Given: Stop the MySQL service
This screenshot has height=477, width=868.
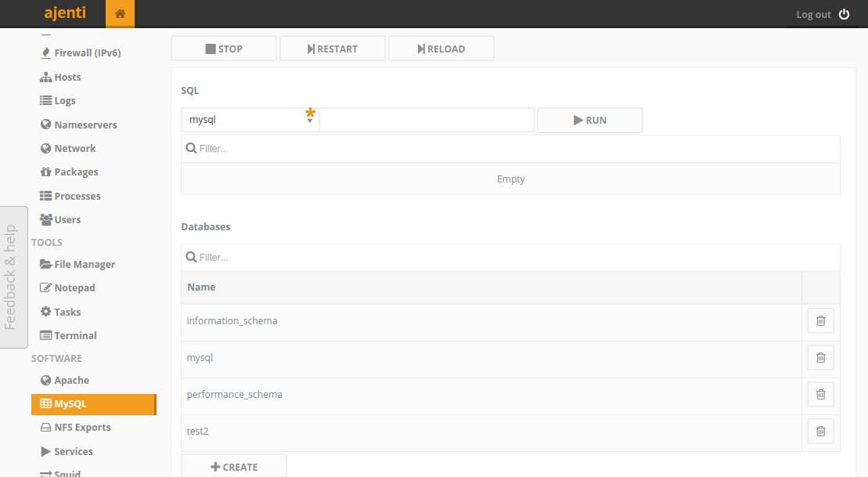Looking at the screenshot, I should 224,49.
